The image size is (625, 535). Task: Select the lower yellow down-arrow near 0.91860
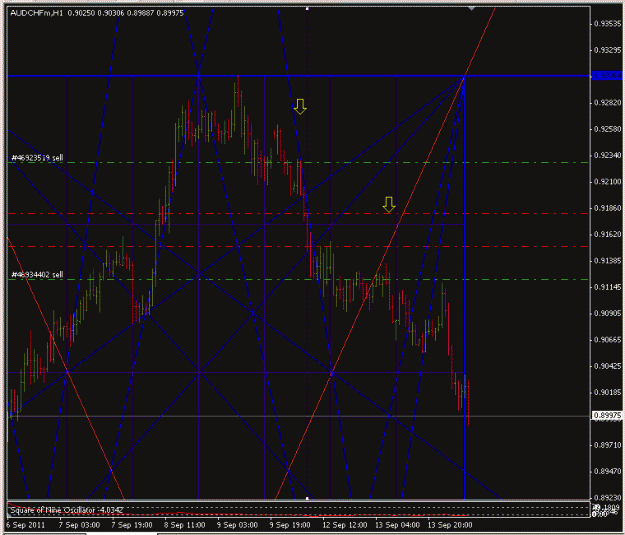(389, 205)
